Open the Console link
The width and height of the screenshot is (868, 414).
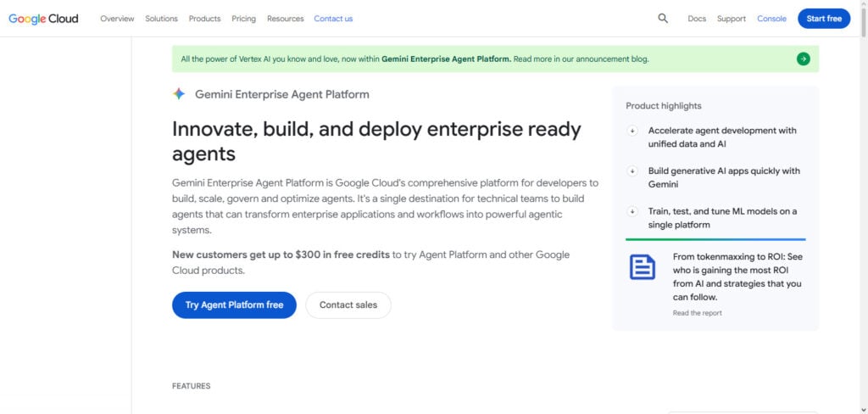coord(771,19)
